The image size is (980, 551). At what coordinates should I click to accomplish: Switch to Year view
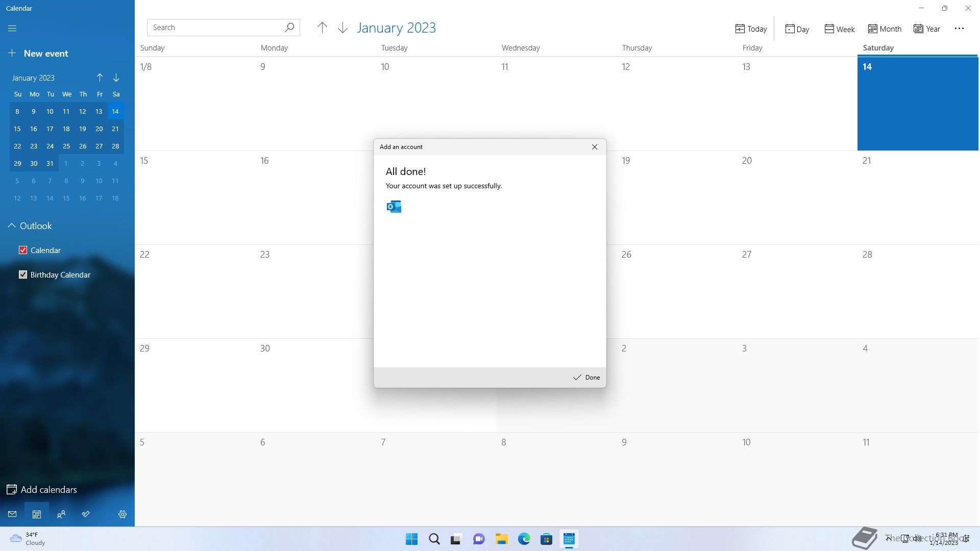[927, 29]
